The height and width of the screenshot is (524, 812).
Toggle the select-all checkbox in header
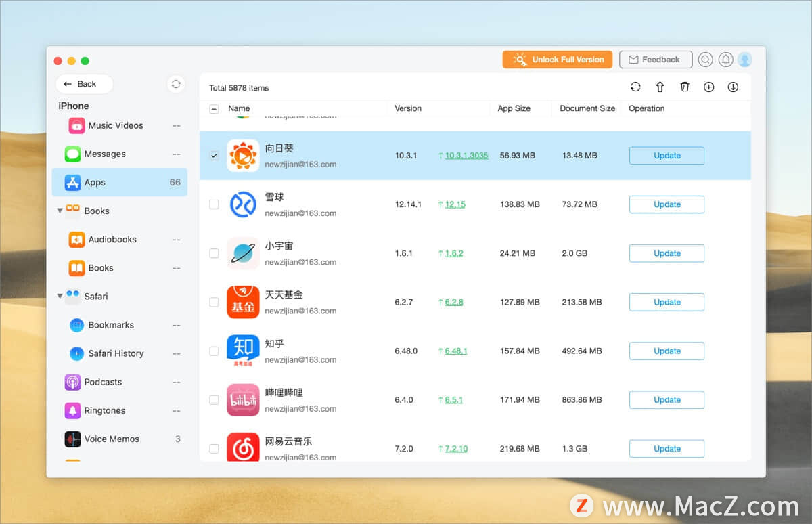pyautogui.click(x=215, y=108)
